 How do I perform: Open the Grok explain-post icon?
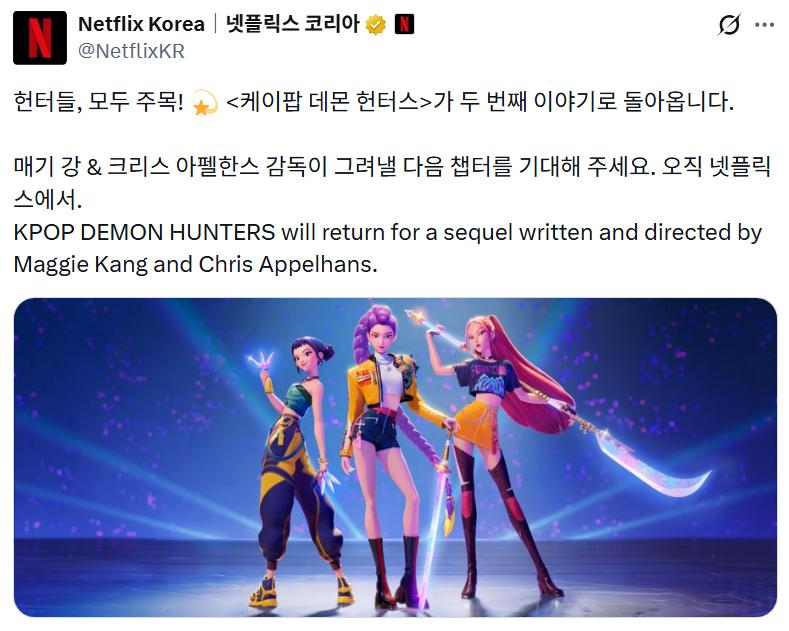point(729,25)
